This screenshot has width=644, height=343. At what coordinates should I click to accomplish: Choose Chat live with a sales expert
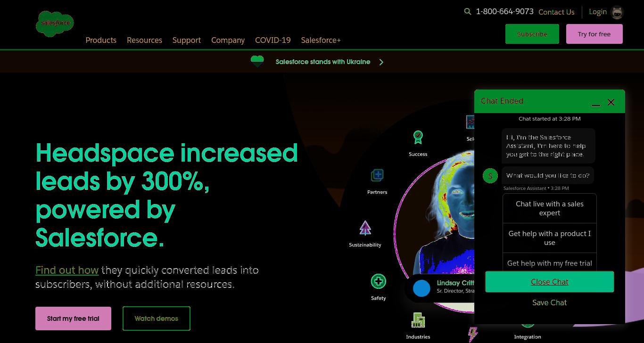pos(550,208)
